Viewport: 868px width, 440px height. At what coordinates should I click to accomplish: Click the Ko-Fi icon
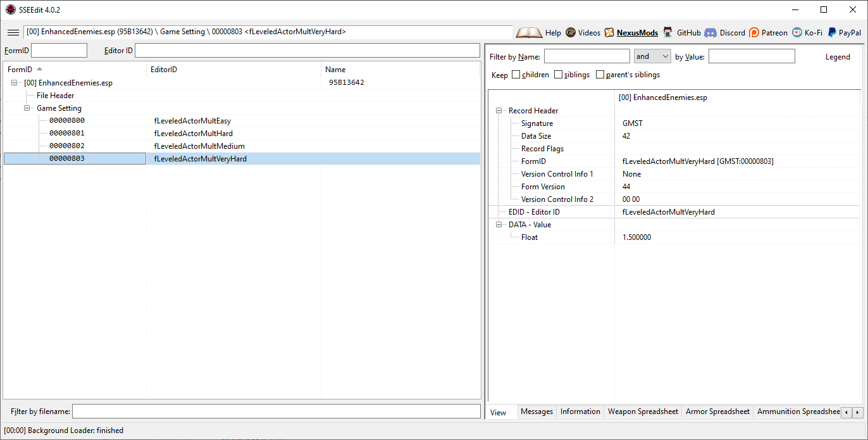(x=797, y=32)
